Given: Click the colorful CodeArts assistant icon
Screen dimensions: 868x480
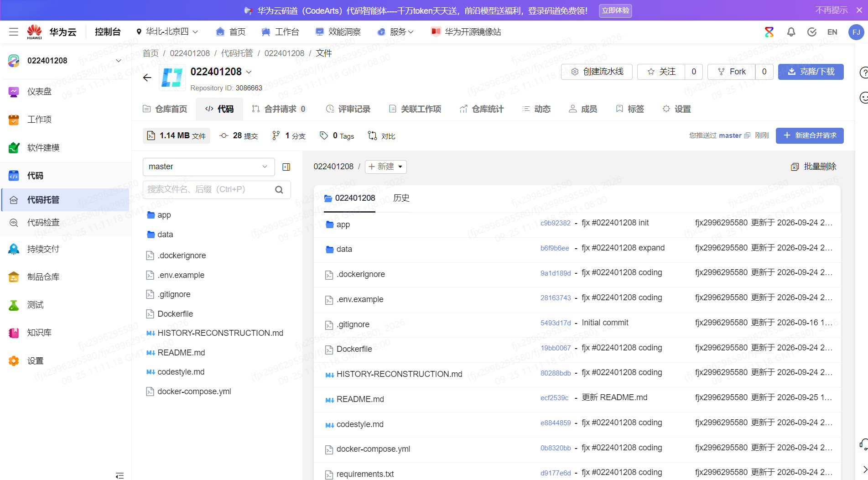Looking at the screenshot, I should coord(769,32).
